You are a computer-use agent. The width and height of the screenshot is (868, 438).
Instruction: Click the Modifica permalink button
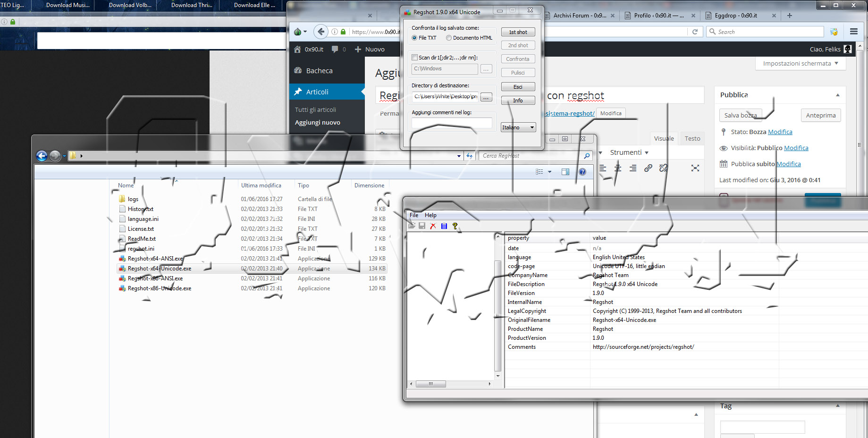[x=611, y=113]
